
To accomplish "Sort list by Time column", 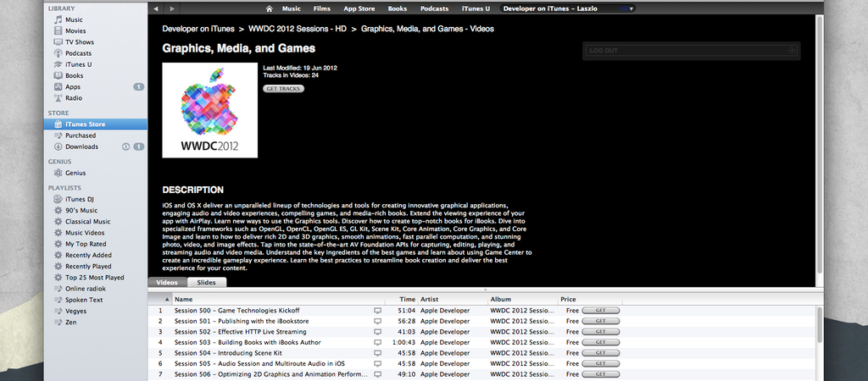I will (x=401, y=299).
